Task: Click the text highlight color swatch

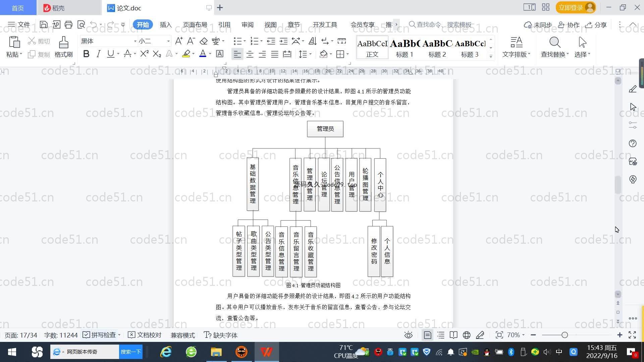Action: 186,54
